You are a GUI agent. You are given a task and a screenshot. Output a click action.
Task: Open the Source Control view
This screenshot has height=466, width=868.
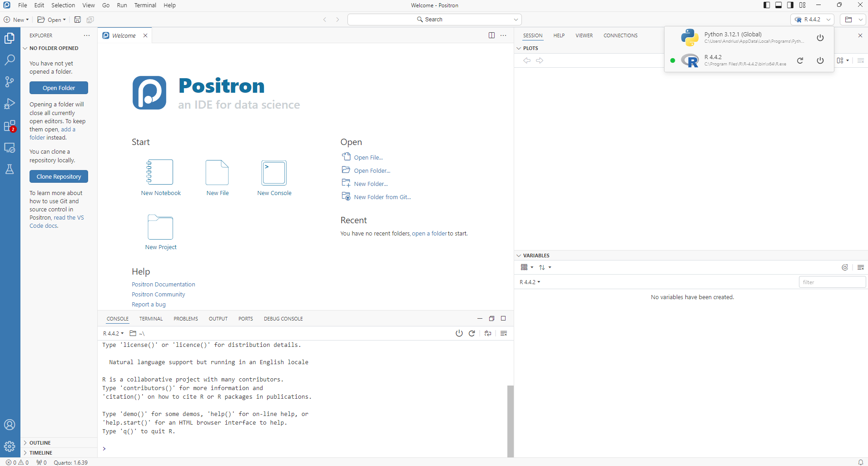pyautogui.click(x=10, y=82)
